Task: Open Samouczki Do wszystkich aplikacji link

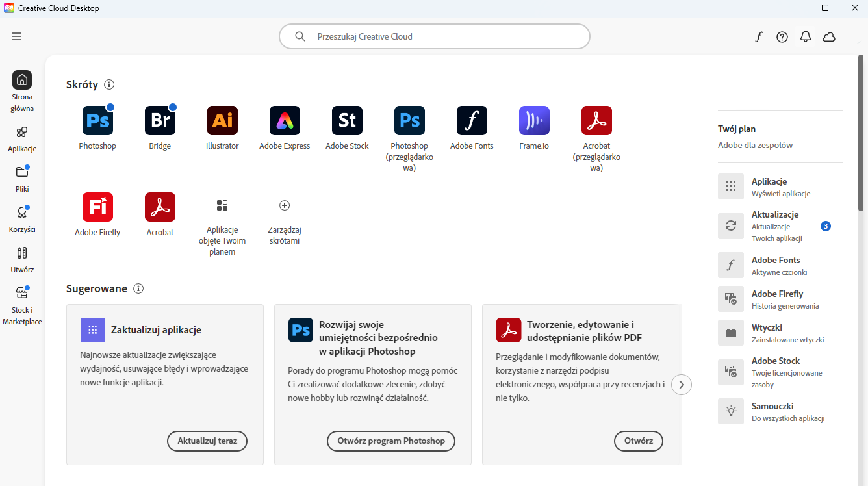Action: (780, 412)
